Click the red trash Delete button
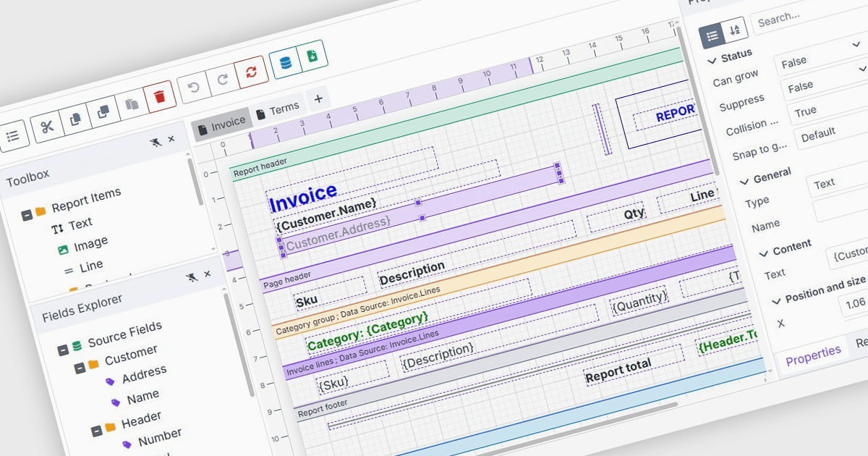This screenshot has width=868, height=456. [160, 96]
